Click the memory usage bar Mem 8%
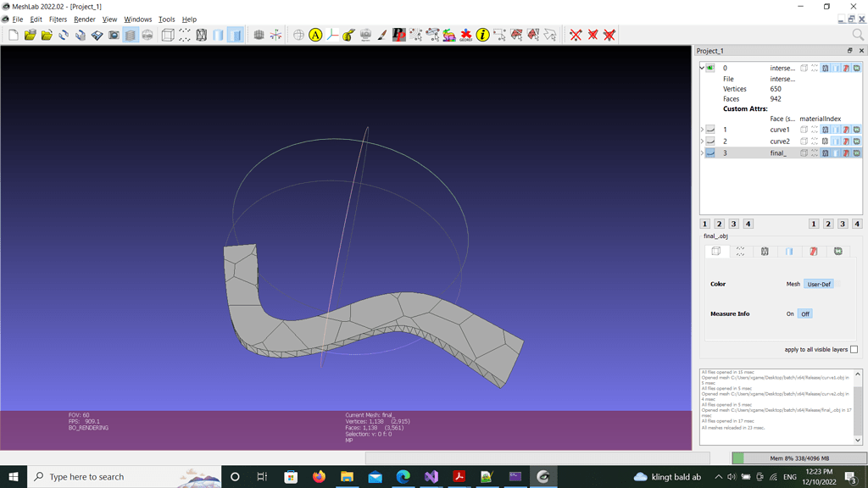Viewport: 868px width, 488px height. click(x=798, y=458)
